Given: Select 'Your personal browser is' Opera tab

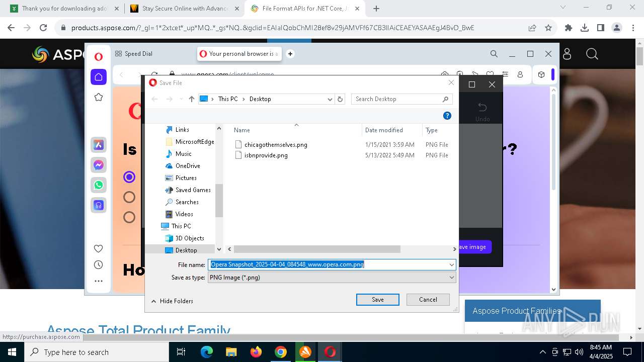Looking at the screenshot, I should coord(239,54).
